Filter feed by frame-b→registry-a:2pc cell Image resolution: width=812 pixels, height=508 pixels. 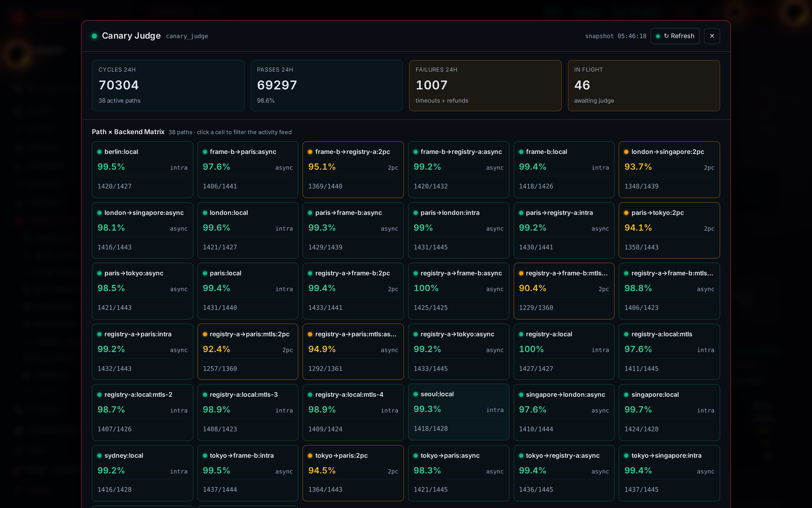(x=353, y=170)
